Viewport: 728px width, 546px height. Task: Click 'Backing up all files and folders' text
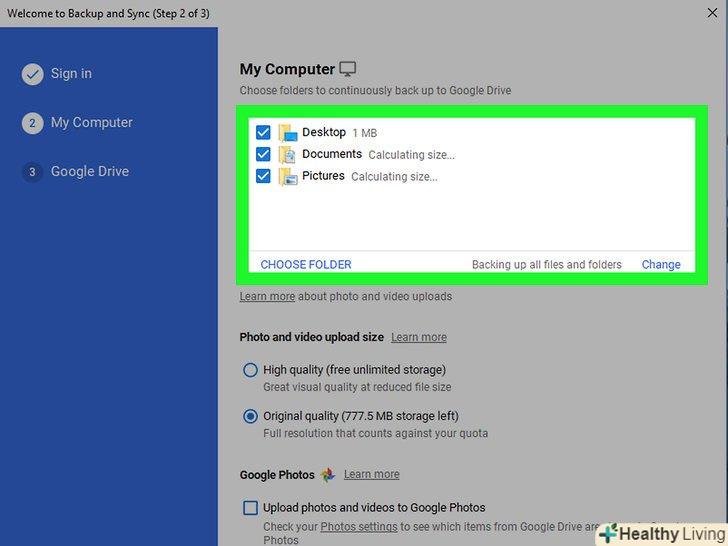click(x=546, y=265)
